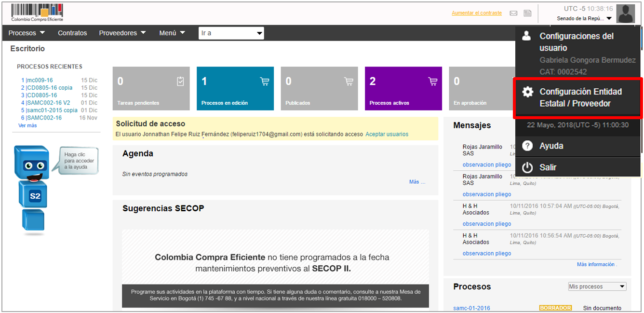Click the user profile avatar picture

coord(626,14)
